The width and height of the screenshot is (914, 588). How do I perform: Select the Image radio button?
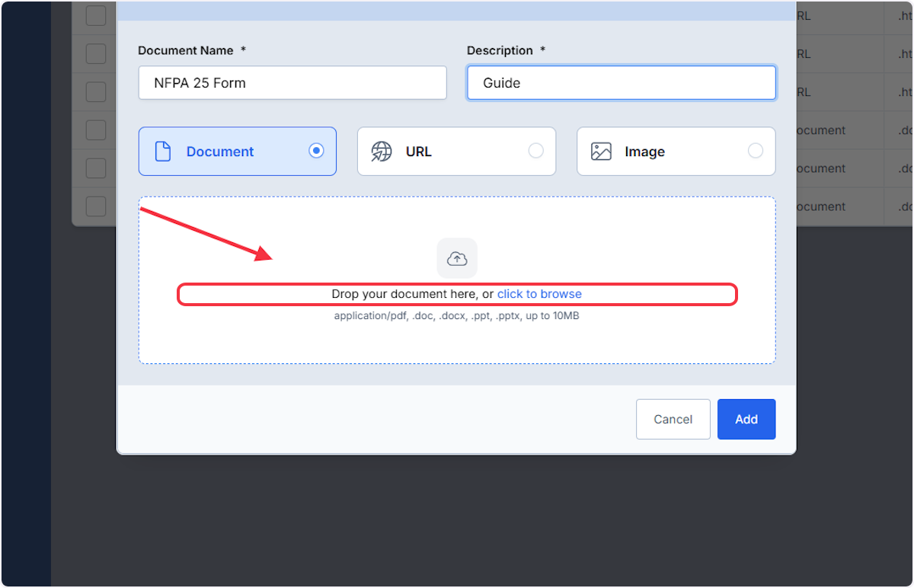[x=756, y=151]
